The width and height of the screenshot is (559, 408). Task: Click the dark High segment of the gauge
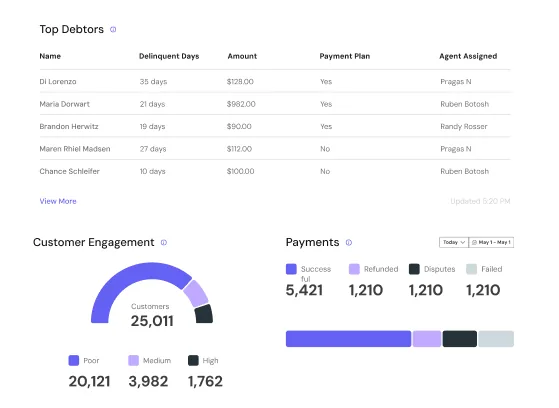(204, 314)
